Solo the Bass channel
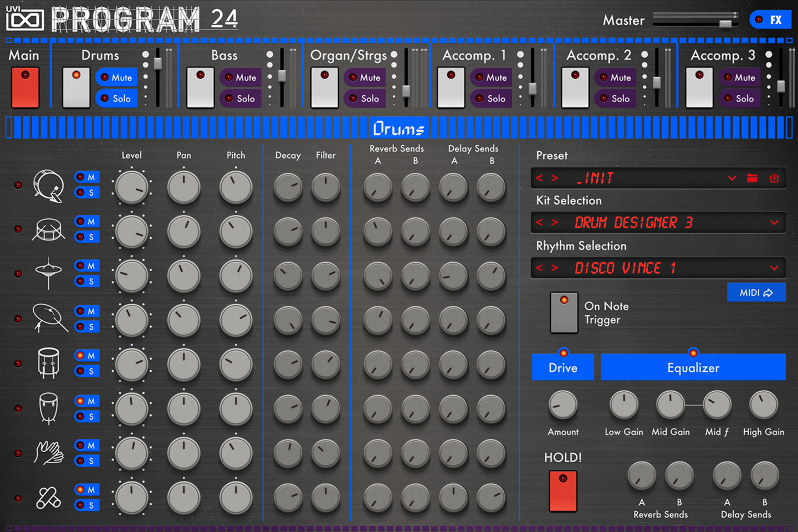The image size is (798, 532). tap(241, 99)
